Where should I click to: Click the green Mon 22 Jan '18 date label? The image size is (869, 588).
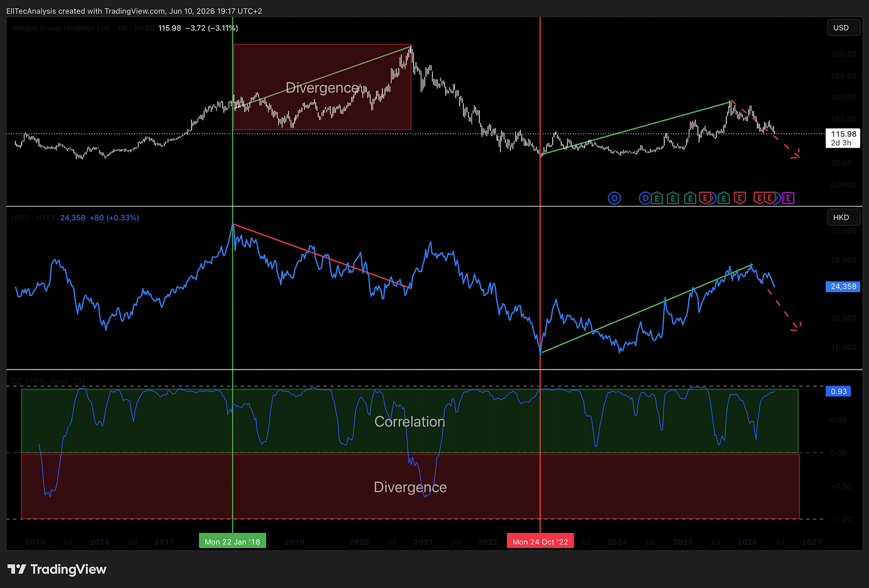tap(232, 541)
